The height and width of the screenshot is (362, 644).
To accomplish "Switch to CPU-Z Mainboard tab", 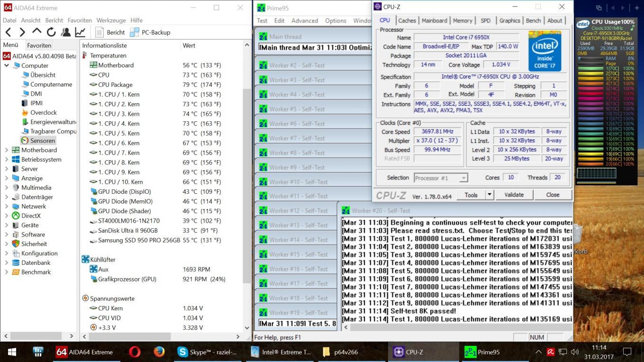I will point(435,20).
